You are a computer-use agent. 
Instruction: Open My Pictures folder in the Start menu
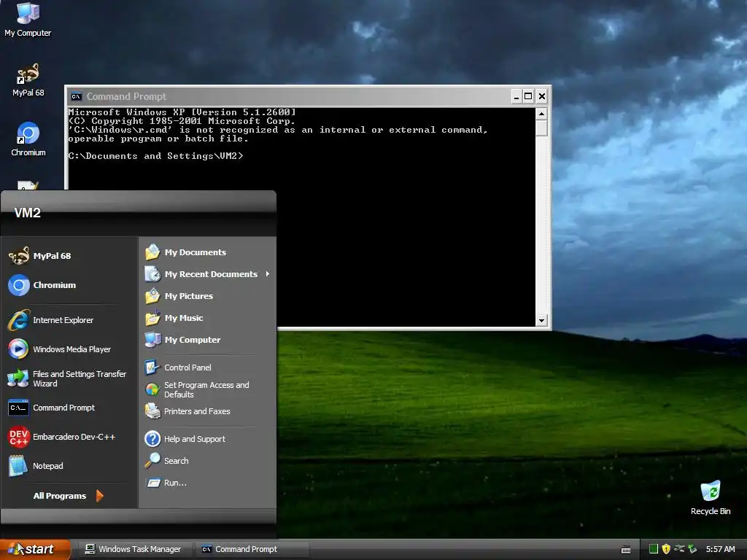tap(207, 296)
